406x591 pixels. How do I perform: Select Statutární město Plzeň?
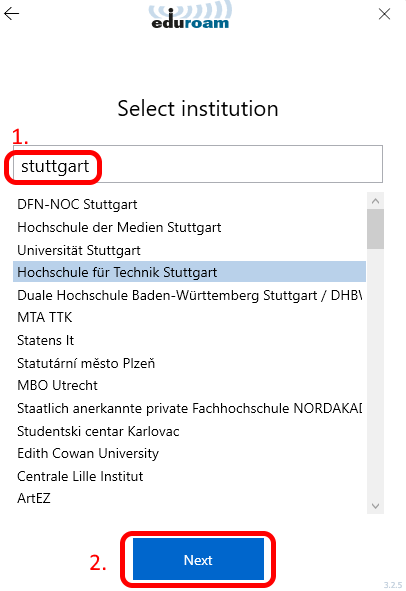coord(189,363)
